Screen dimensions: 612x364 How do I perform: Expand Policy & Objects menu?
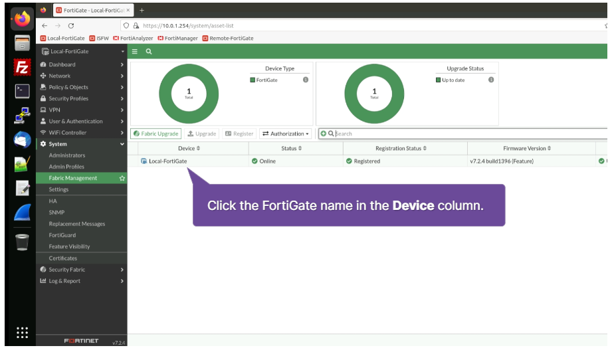click(x=82, y=88)
